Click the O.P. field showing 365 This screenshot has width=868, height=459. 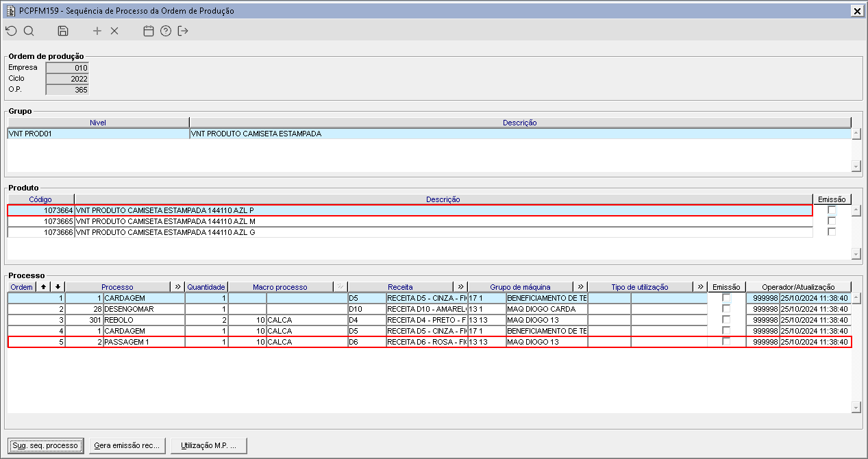point(67,90)
